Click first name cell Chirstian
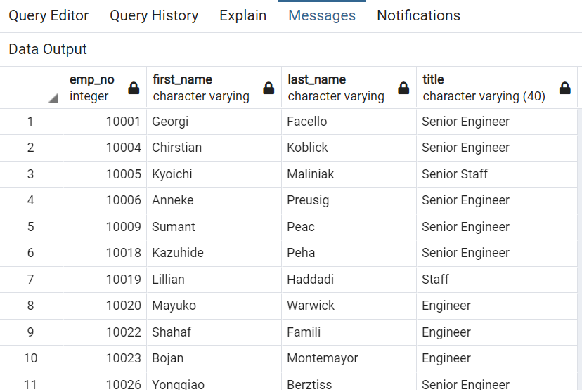 coord(214,148)
